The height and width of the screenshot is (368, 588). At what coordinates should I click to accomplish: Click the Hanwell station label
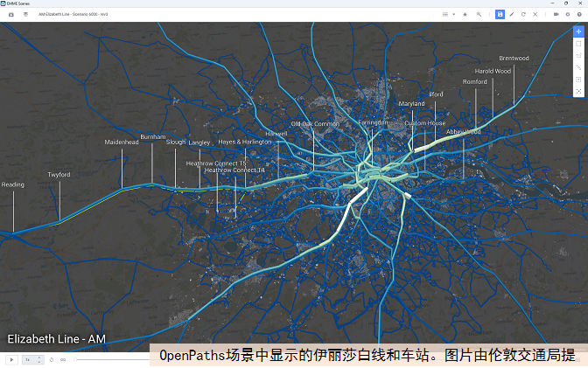276,134
